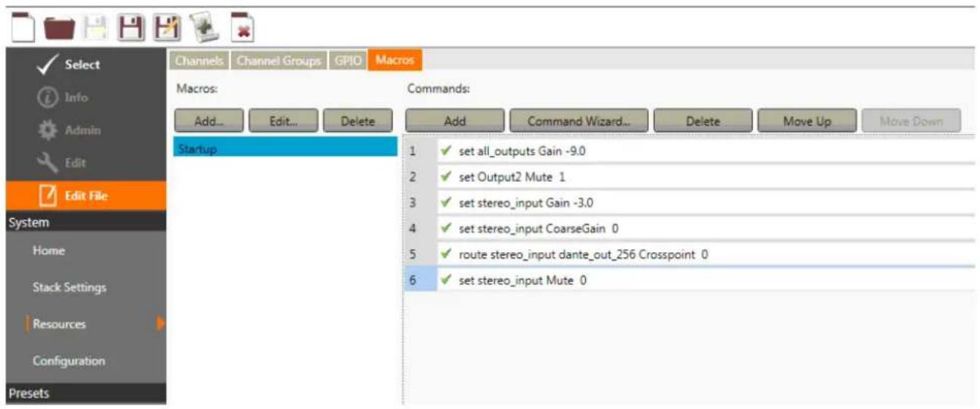Viewport: 980px width, 409px height.
Task: Switch to the Channels tab
Action: [x=199, y=61]
